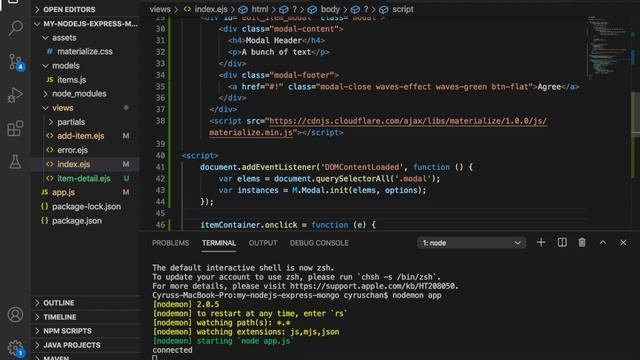This screenshot has width=640, height=360.
Task: Open the DEBUG CONSOLE tab
Action: pos(319,243)
